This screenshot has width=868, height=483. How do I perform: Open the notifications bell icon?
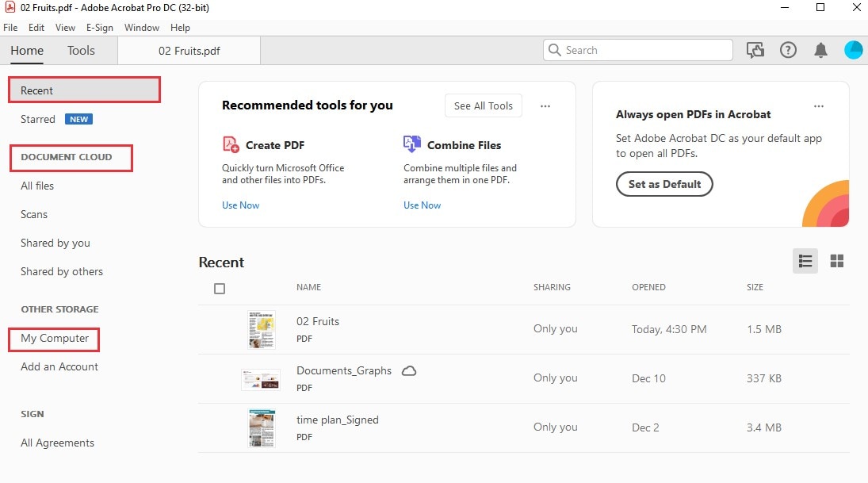pyautogui.click(x=820, y=51)
